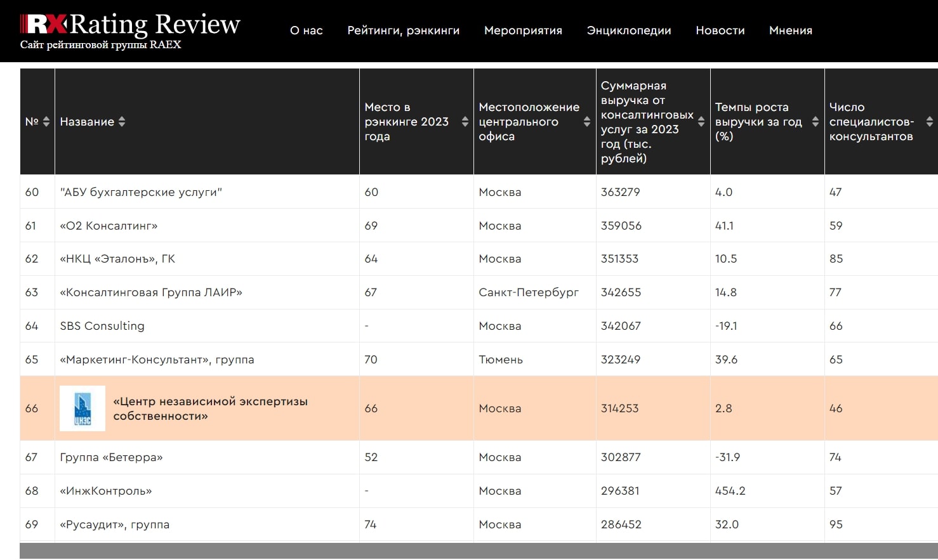Sort by Число специалистов-консультантов arrows
The height and width of the screenshot is (560, 938).
[x=930, y=122]
